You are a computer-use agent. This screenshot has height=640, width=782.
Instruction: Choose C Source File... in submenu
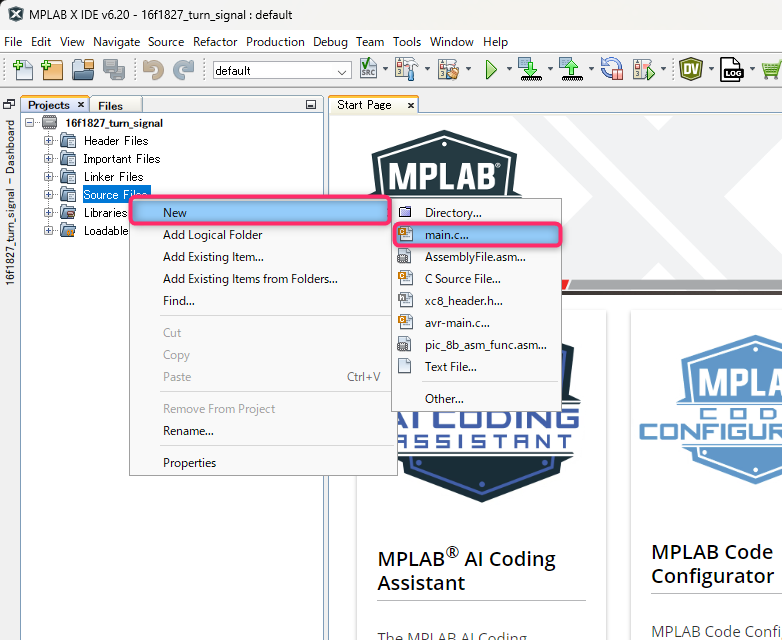[x=477, y=279]
